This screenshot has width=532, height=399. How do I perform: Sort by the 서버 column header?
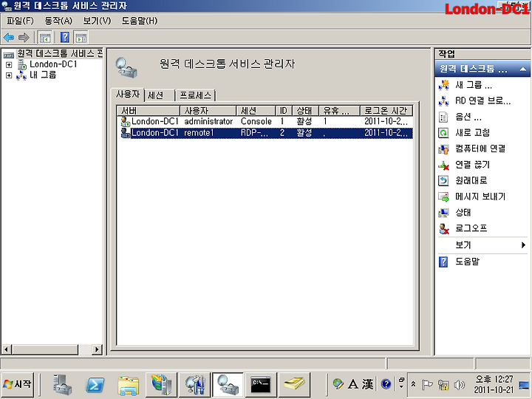click(x=149, y=111)
